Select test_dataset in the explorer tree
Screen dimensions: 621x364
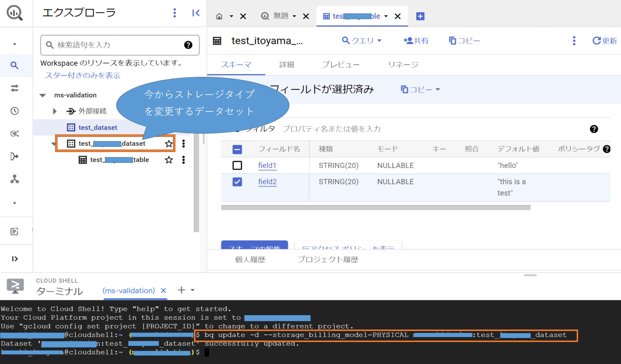(98, 128)
